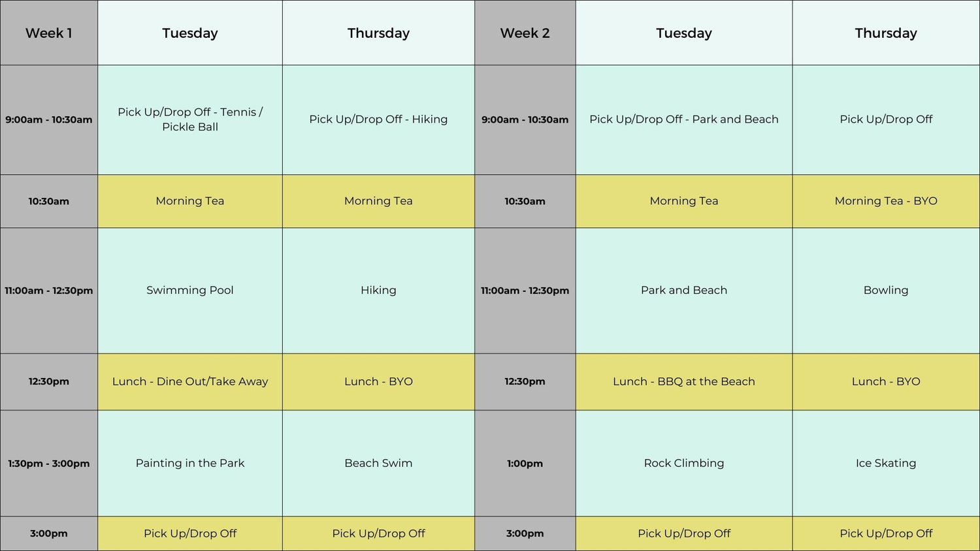Screen dimensions: 980x551
Task: Click the Park and Beach 11:00am cell
Action: pyautogui.click(x=683, y=291)
